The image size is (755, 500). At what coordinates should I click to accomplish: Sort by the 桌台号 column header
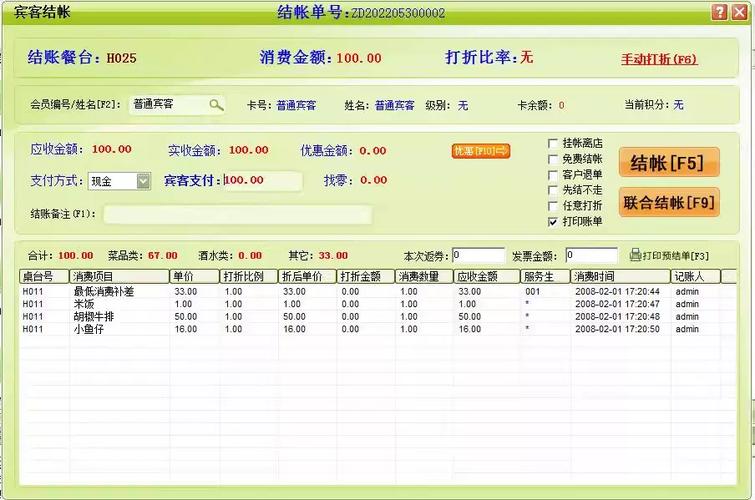point(44,276)
